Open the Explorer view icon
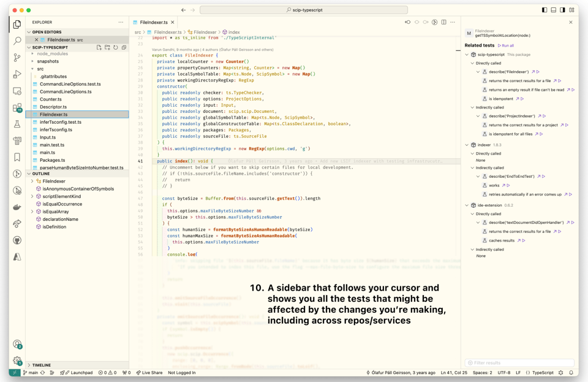The image size is (588, 382). click(x=17, y=23)
